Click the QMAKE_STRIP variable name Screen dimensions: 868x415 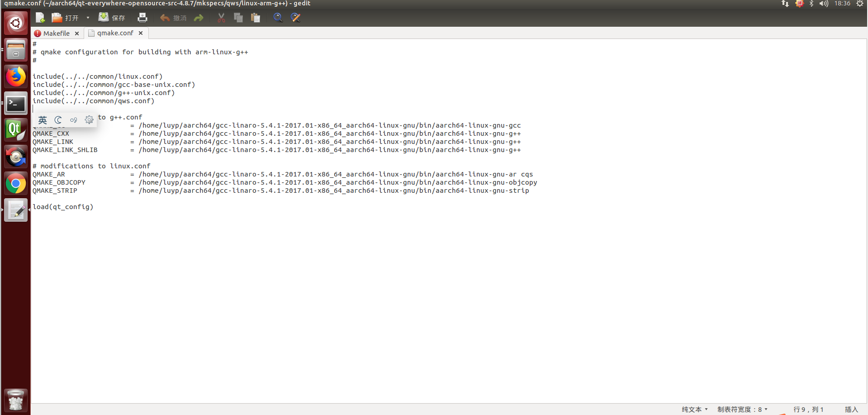tap(55, 191)
